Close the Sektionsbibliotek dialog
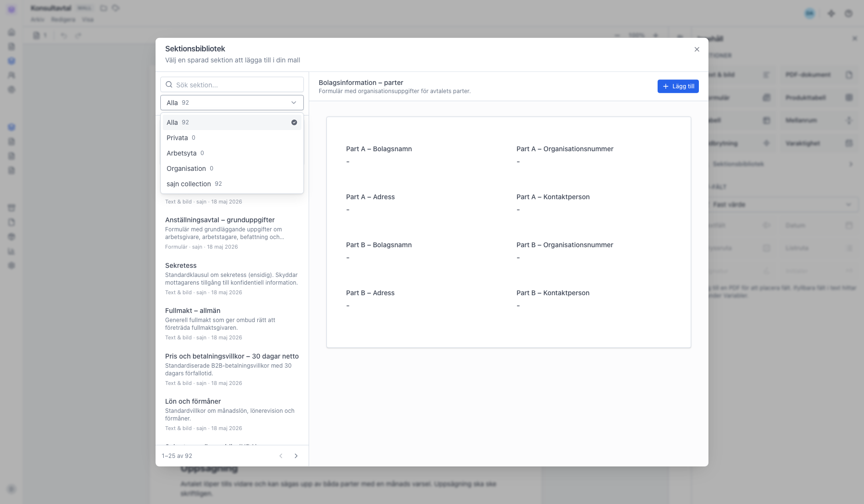 [x=696, y=49]
